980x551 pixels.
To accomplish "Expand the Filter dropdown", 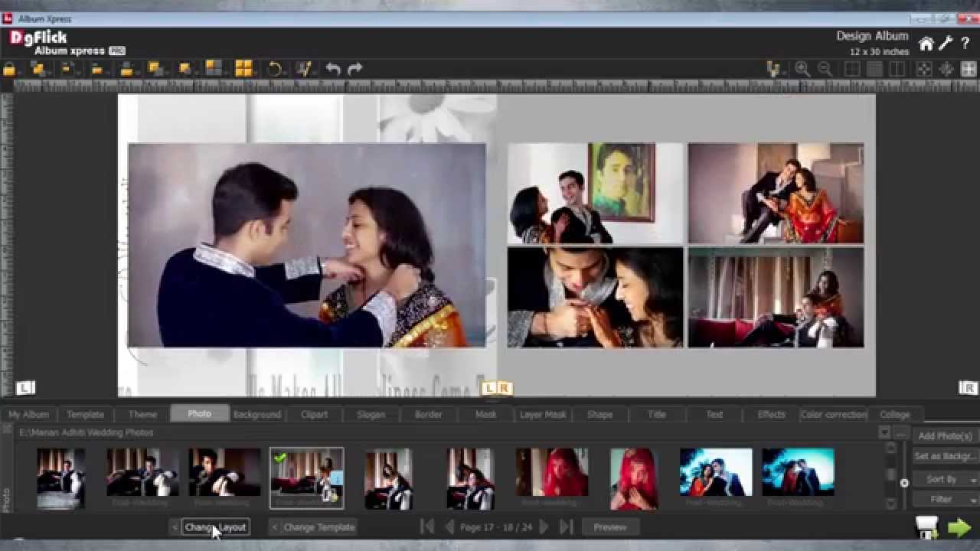I will pyautogui.click(x=945, y=498).
